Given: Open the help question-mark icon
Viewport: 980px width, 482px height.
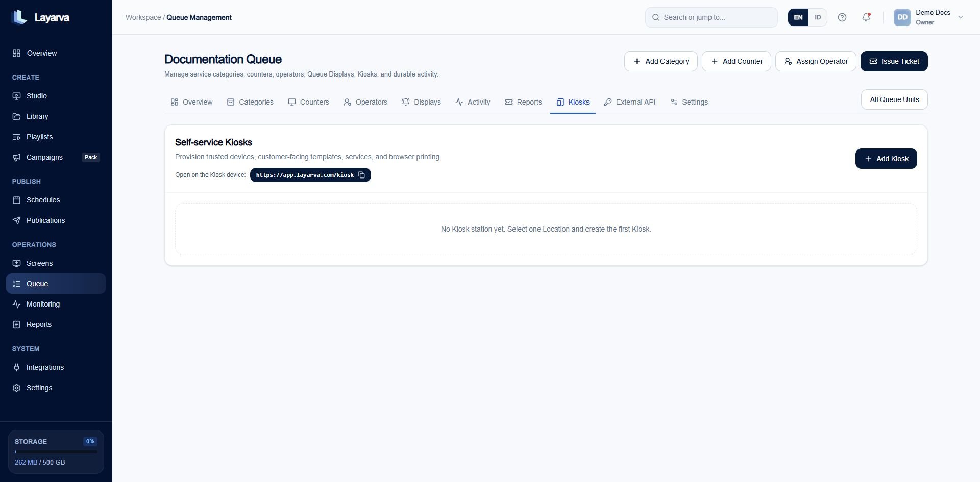Looking at the screenshot, I should [x=842, y=17].
